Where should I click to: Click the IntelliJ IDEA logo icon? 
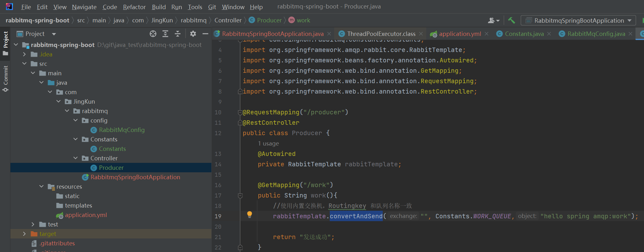(9, 6)
